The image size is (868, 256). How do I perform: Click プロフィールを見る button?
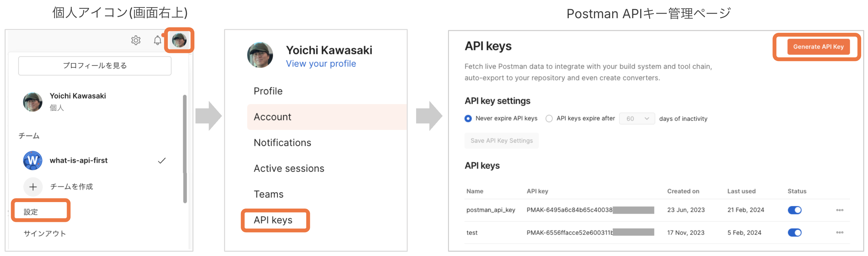coord(95,66)
